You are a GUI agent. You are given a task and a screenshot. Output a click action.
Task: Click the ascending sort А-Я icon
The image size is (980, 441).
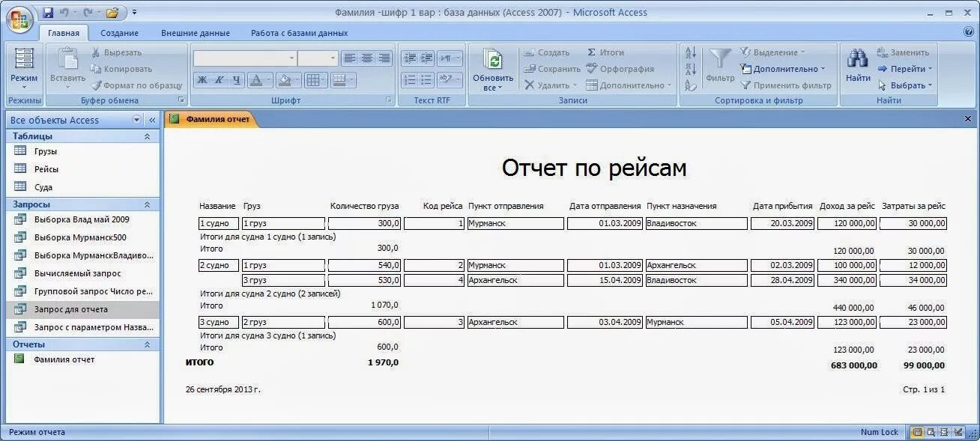click(691, 52)
